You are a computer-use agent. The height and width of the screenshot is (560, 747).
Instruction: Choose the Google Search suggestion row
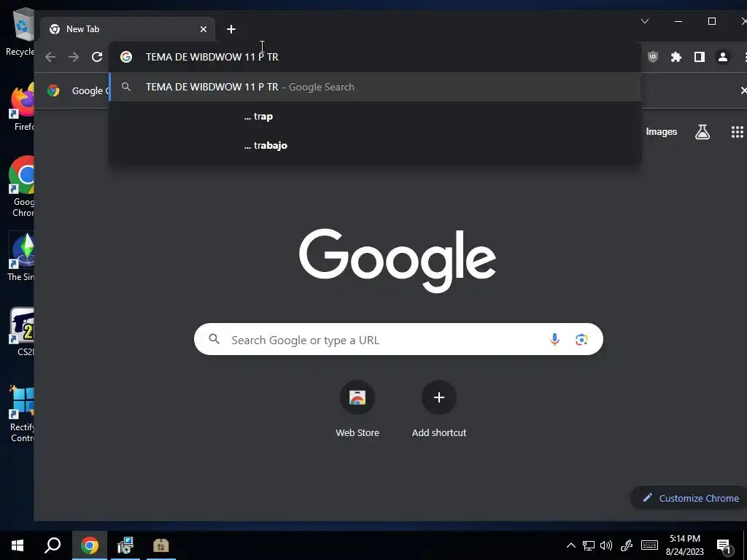pyautogui.click(x=374, y=87)
